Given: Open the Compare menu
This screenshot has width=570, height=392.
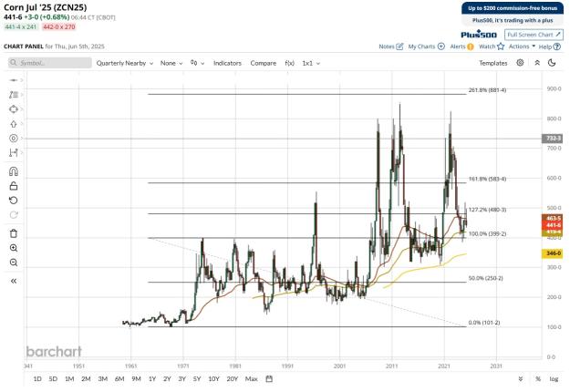Looking at the screenshot, I should (x=264, y=63).
